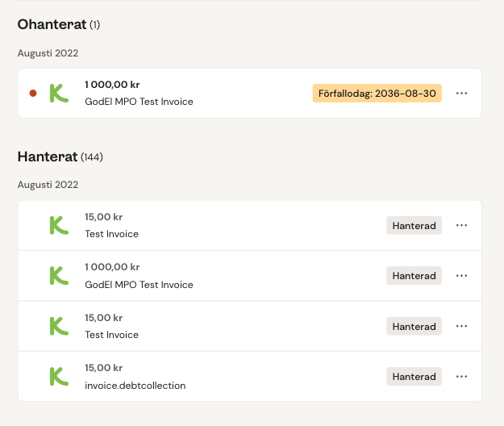Open the GodEl MPO Test Invoice under Ohanterat
The height and width of the screenshot is (426, 504).
(139, 102)
